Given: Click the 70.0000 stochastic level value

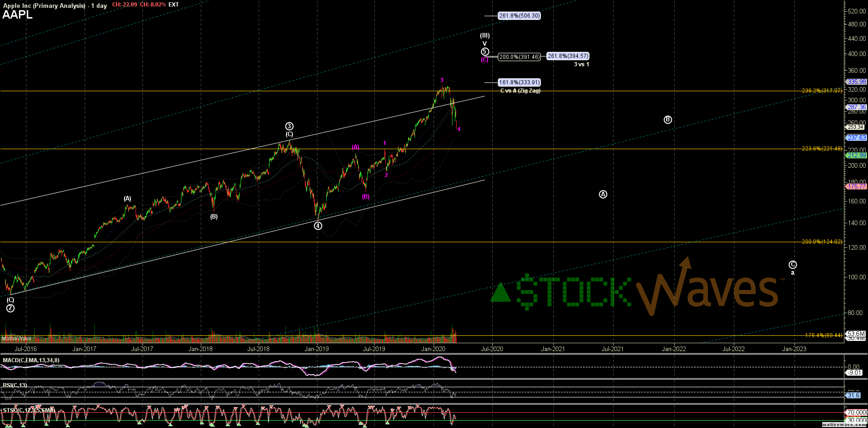Looking at the screenshot, I should (856, 412).
